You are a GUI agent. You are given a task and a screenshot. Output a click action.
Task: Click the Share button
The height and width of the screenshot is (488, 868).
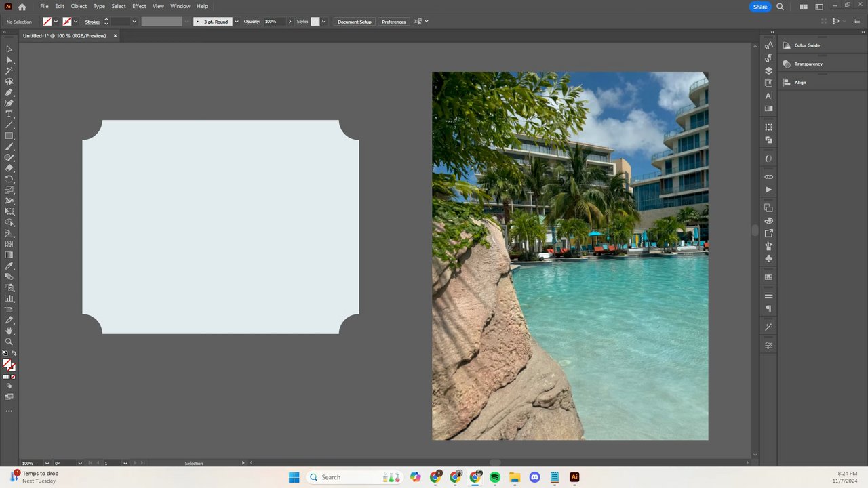point(760,7)
